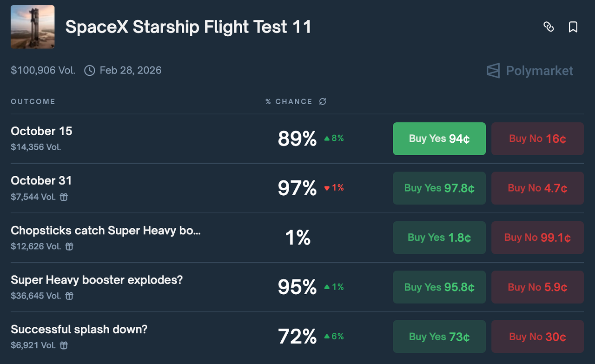Expand the Successful splash down outcome row
The height and width of the screenshot is (364, 595).
click(x=79, y=330)
